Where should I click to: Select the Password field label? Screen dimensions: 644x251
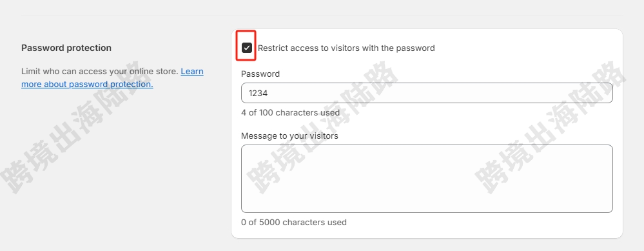(x=260, y=74)
